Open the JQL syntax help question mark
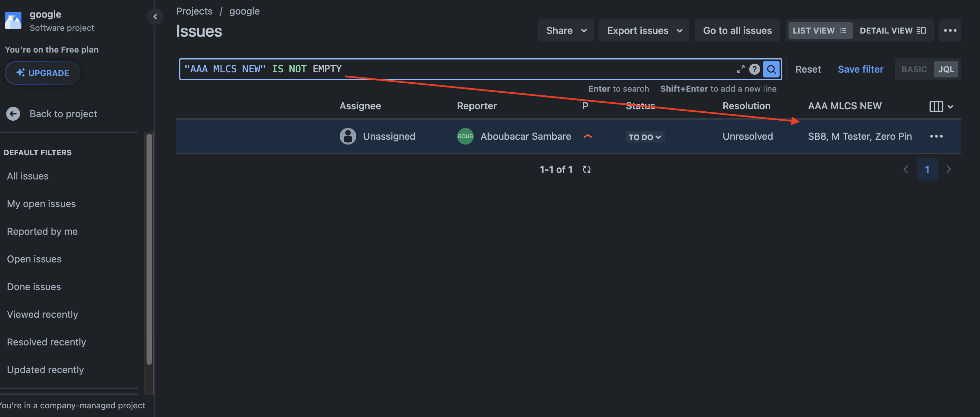This screenshot has width=980, height=417. point(754,69)
